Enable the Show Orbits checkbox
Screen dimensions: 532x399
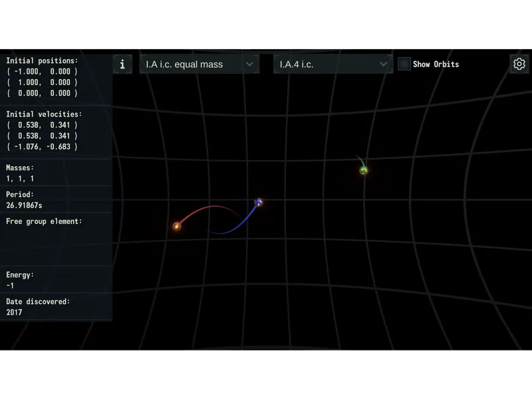[x=404, y=64]
